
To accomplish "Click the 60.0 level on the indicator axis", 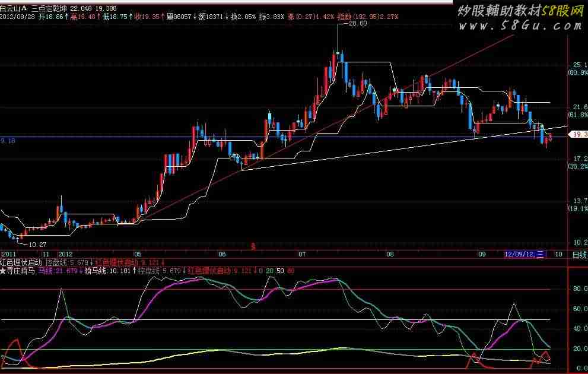I will tap(580, 309).
